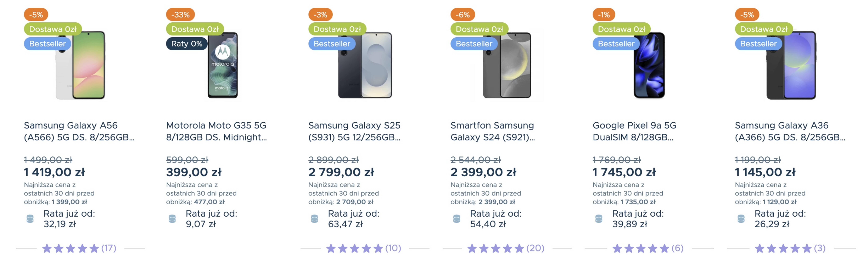
Task: Click the star rating with 17 reviews
Action: tap(79, 248)
